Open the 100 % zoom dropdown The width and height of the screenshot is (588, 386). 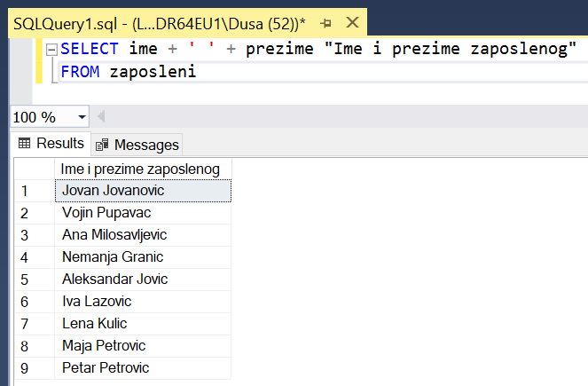click(x=82, y=117)
